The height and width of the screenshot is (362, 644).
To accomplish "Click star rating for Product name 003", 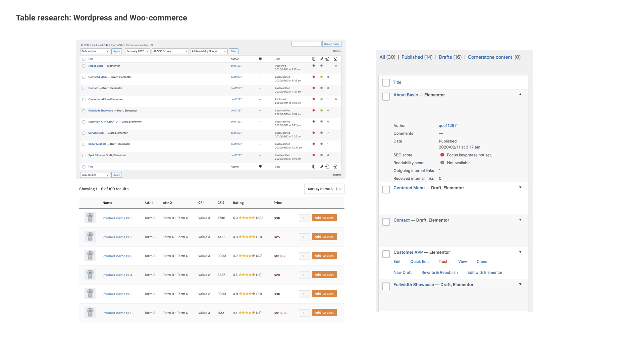I will point(247,256).
